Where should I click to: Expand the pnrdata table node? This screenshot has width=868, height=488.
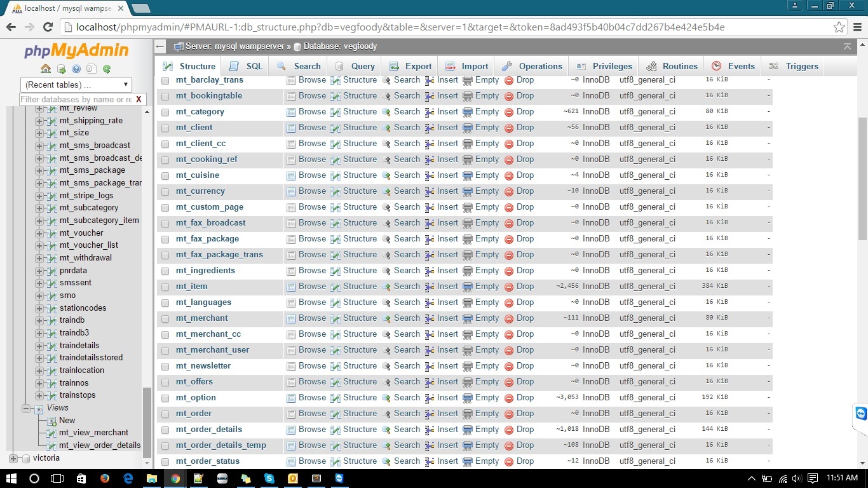(x=39, y=271)
